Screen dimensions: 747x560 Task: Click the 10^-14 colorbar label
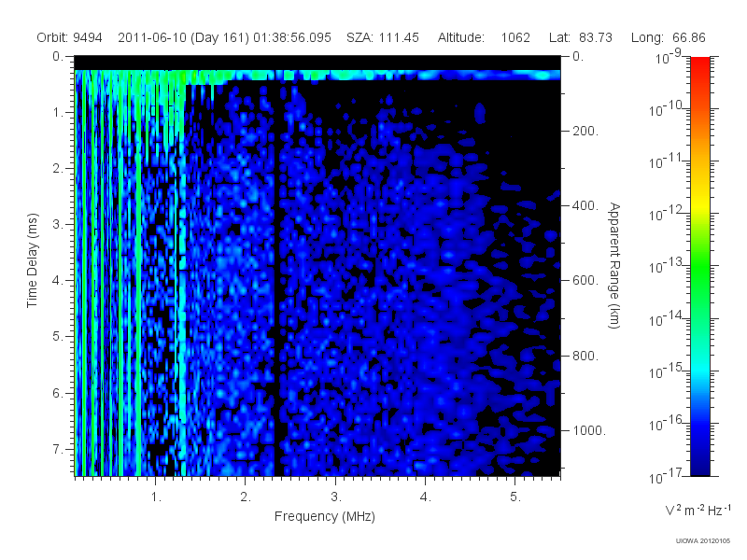click(666, 318)
